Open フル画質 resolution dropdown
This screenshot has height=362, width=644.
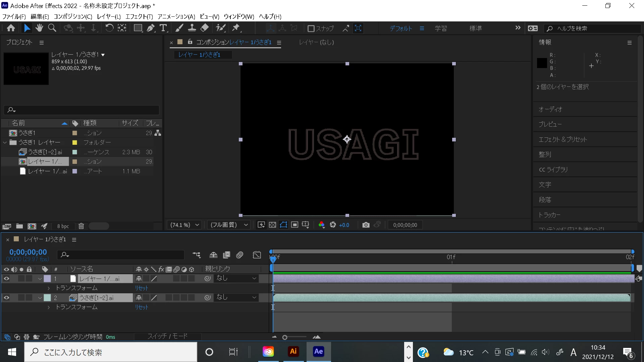coord(229,225)
